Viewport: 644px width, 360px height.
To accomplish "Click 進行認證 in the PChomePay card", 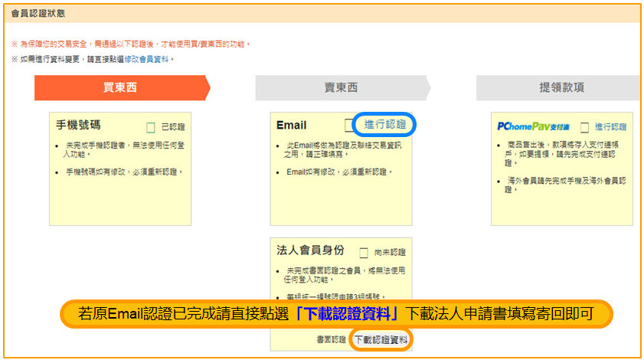I will click(x=610, y=127).
